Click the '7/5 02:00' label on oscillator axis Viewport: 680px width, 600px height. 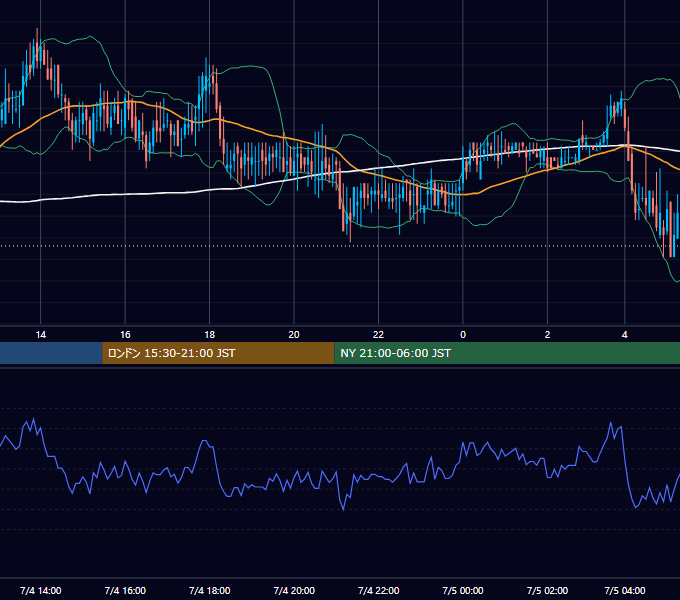(x=547, y=590)
